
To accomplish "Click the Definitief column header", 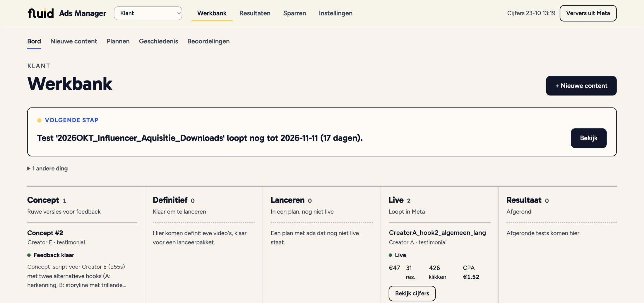I will [x=170, y=200].
